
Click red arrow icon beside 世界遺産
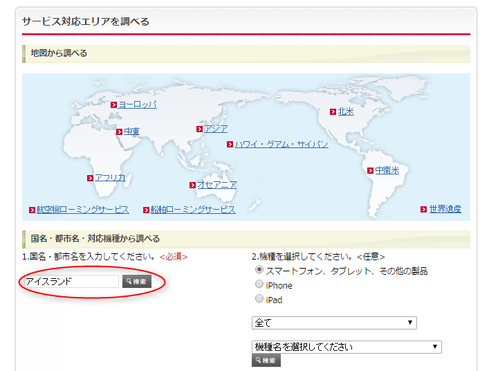(423, 210)
